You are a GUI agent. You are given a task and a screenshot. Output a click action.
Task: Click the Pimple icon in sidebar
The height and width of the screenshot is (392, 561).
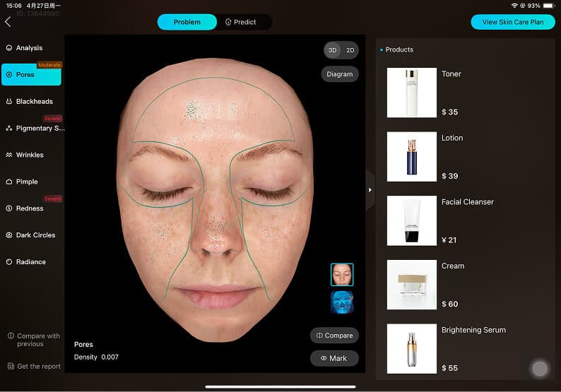coord(9,182)
